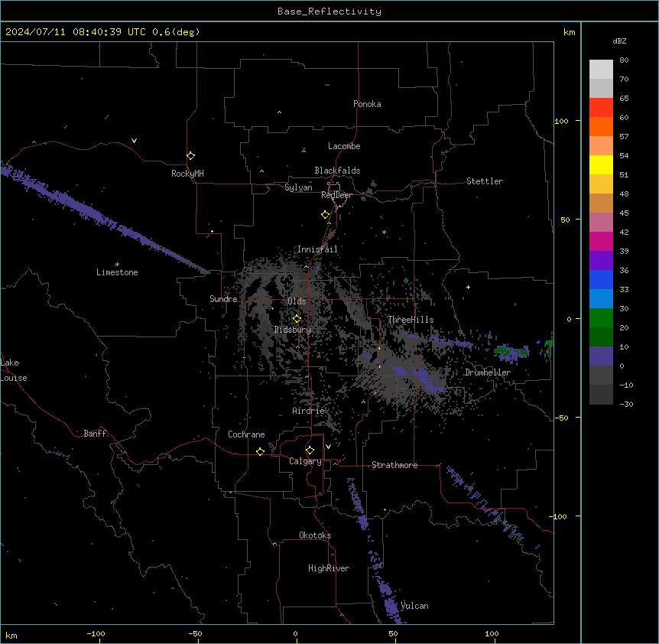Click the Vulcan label

point(414,606)
